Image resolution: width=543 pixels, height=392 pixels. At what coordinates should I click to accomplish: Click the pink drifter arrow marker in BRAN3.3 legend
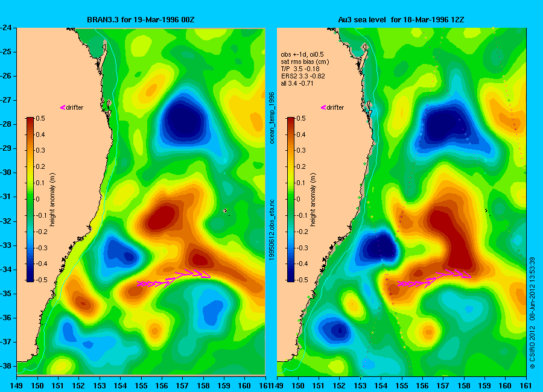click(63, 108)
